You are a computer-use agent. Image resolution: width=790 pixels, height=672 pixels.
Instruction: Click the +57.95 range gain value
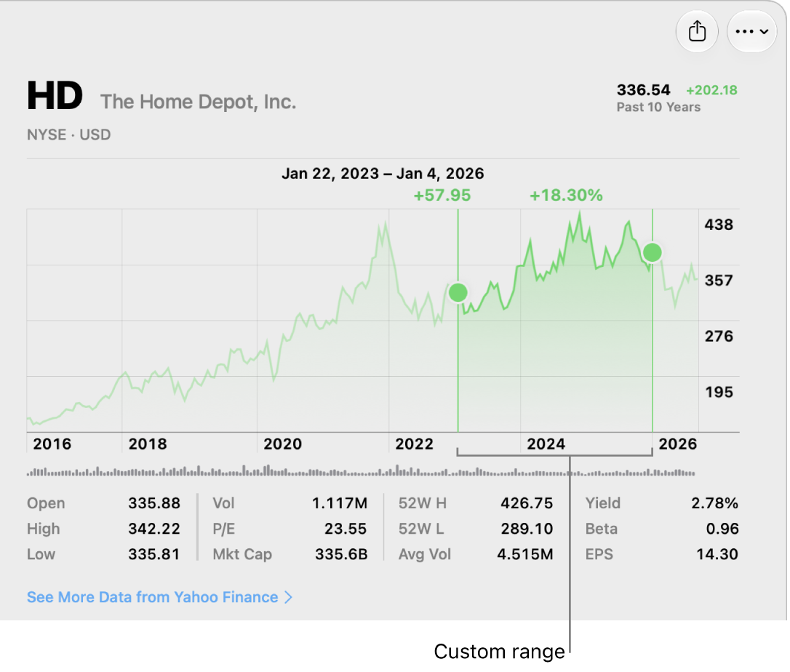442,195
